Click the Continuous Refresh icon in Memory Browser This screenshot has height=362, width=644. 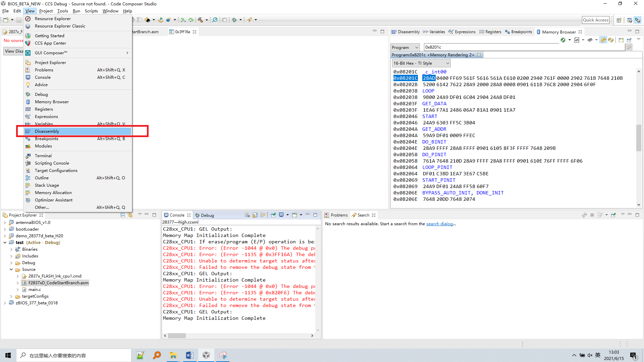603,40
